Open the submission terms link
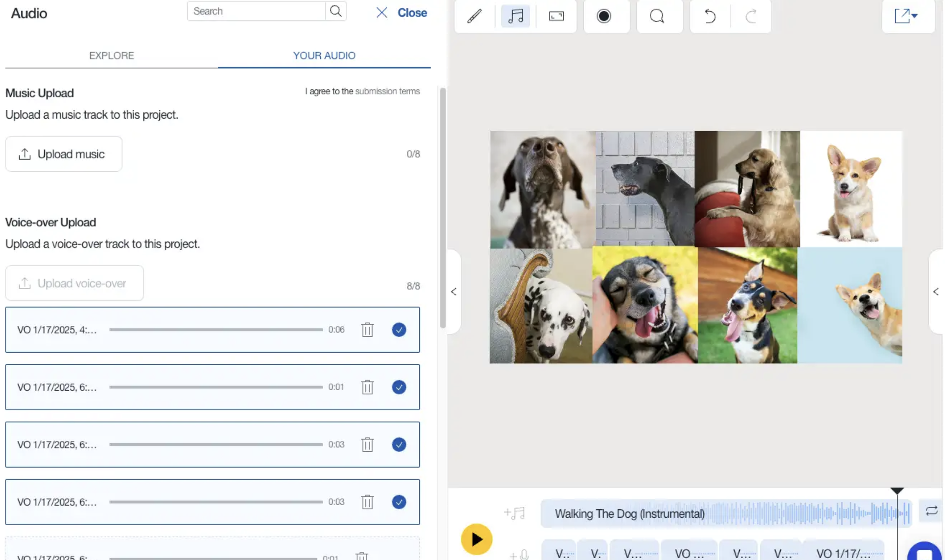945x560 pixels. coord(387,91)
